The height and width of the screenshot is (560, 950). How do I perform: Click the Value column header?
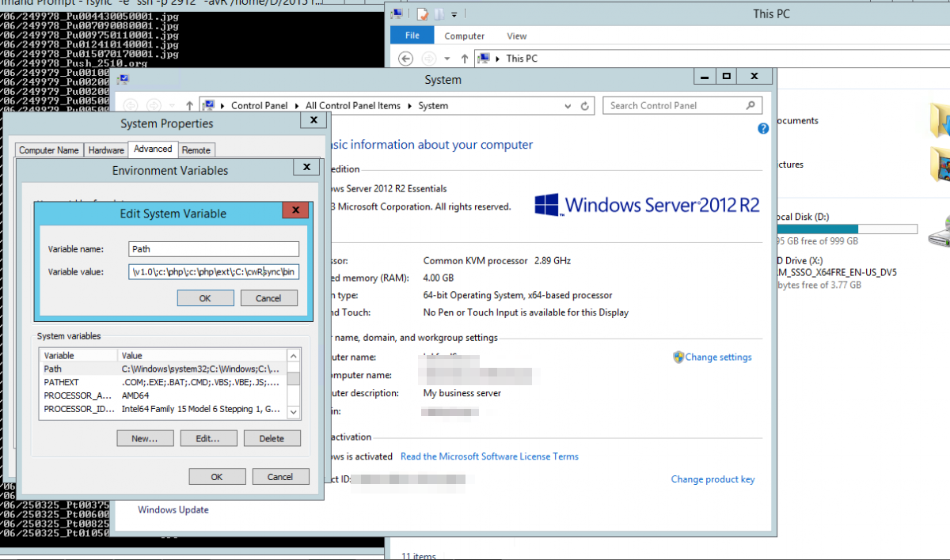[x=203, y=356]
